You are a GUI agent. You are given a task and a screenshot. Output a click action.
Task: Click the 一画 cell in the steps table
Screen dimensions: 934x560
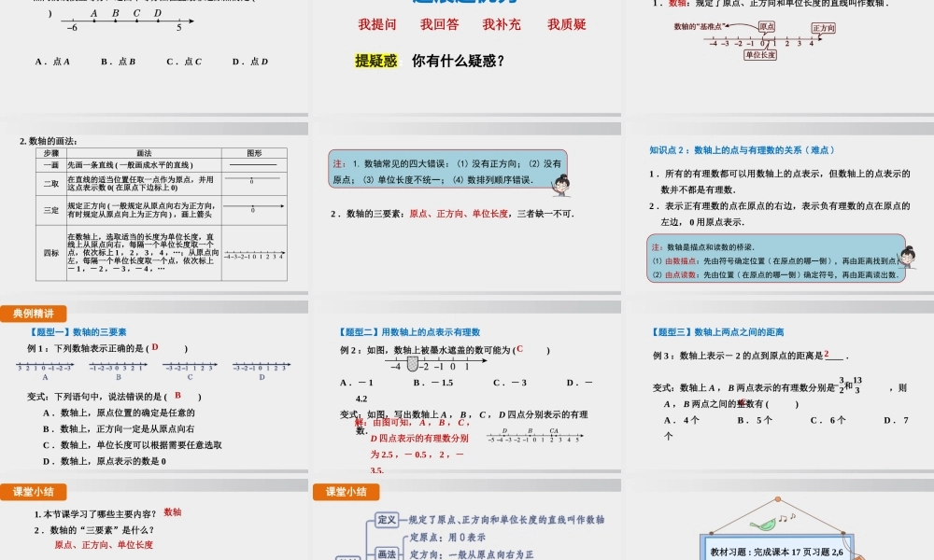click(x=51, y=165)
